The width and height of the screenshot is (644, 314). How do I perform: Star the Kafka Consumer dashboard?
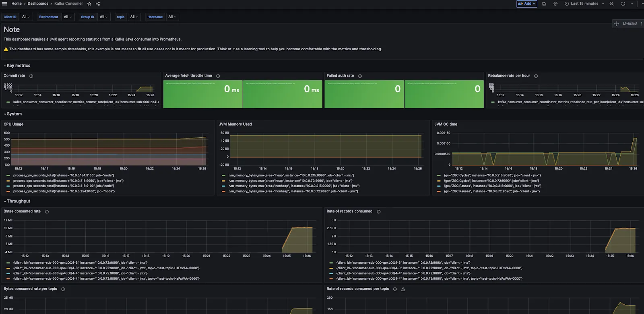89,4
